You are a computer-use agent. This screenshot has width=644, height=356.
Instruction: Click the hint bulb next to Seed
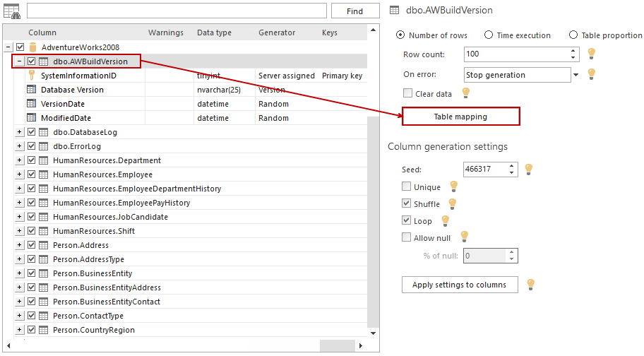[x=529, y=169]
